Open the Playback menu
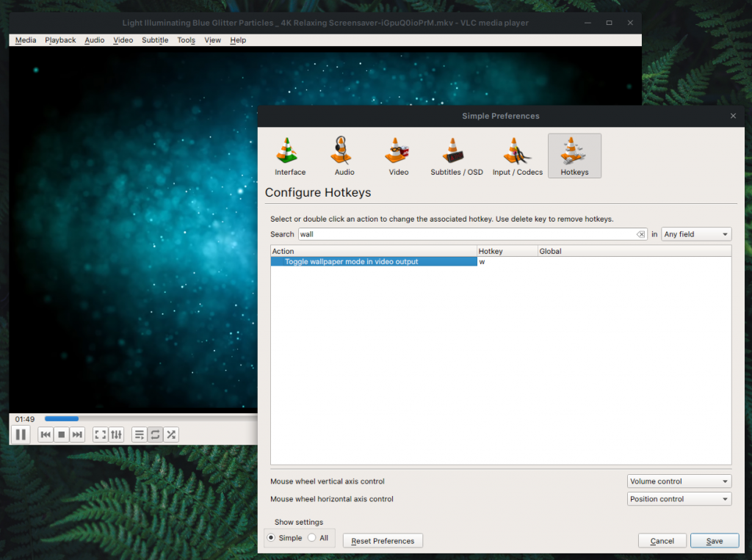Screen dimensions: 752x560 click(x=60, y=40)
